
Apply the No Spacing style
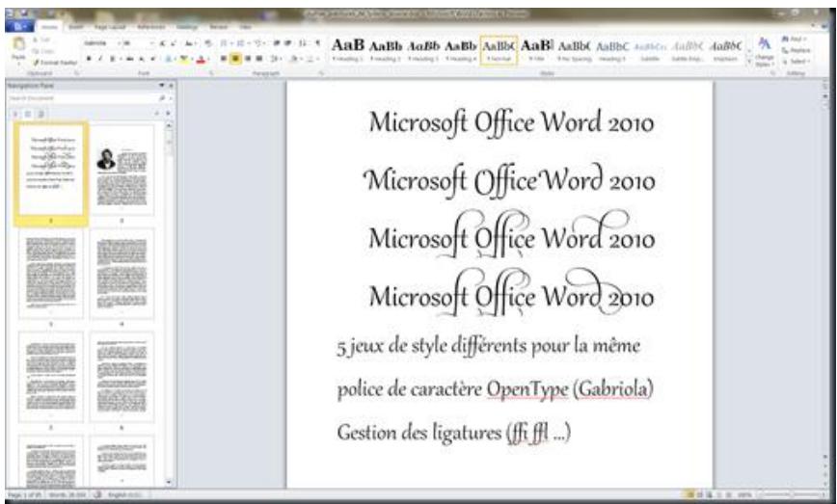coord(574,51)
